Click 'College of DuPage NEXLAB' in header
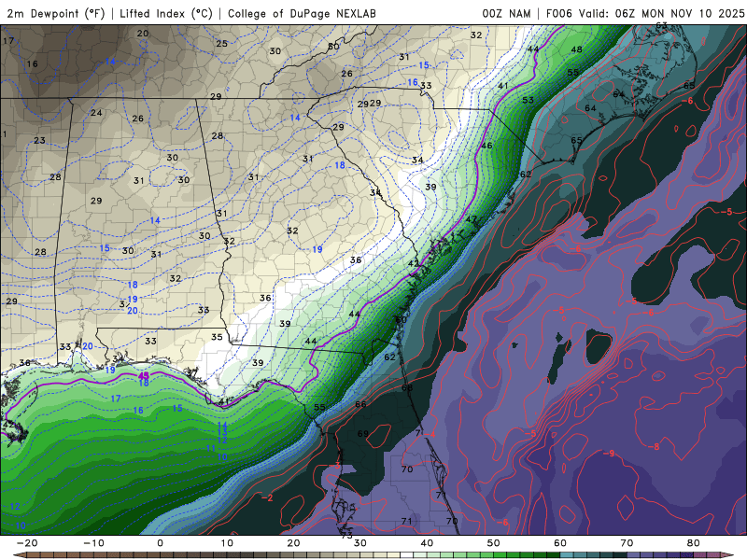747x560 pixels. click(x=302, y=13)
